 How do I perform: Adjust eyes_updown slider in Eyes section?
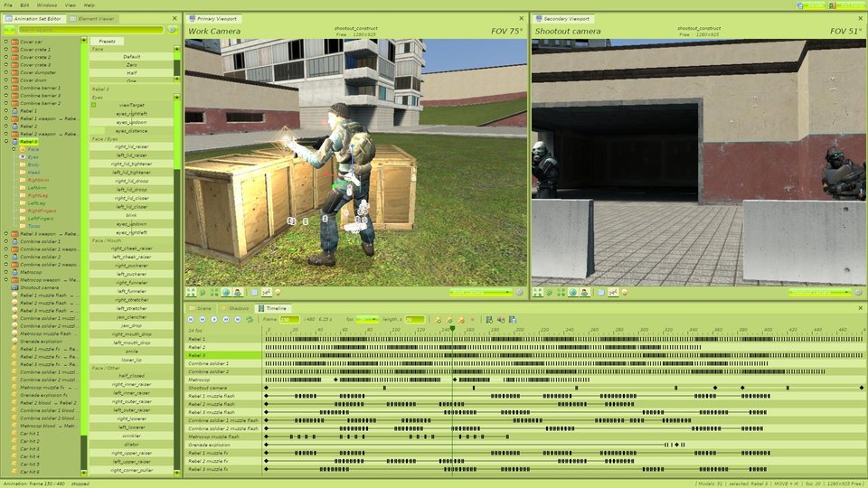coord(131,122)
